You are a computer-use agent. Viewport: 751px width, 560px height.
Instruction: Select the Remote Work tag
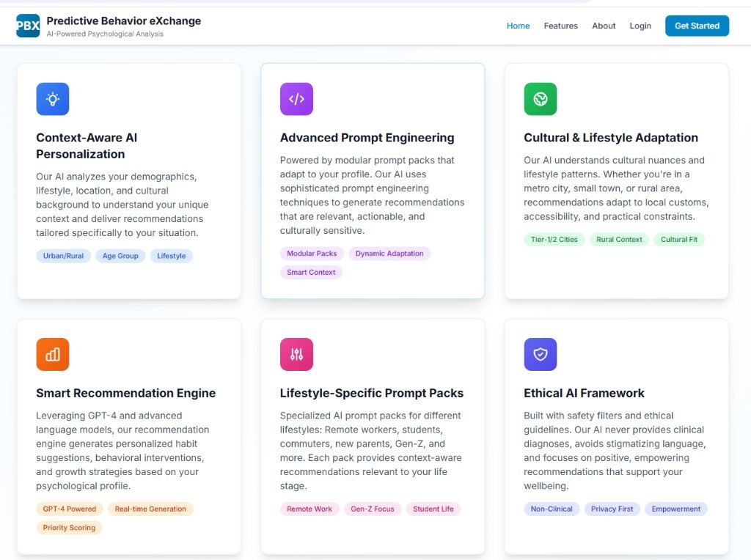pyautogui.click(x=309, y=509)
